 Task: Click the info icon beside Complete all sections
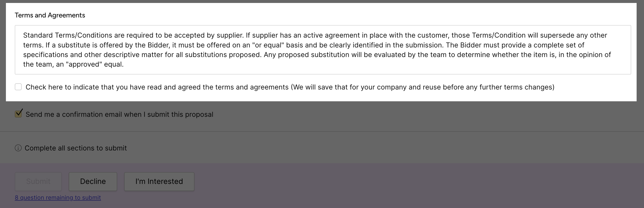[18, 148]
